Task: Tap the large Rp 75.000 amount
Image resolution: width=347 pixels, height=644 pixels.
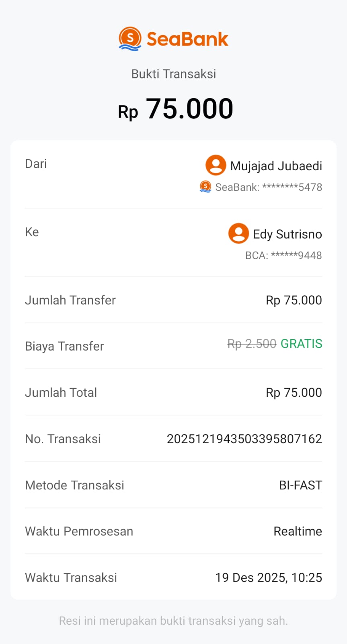Action: pos(176,109)
